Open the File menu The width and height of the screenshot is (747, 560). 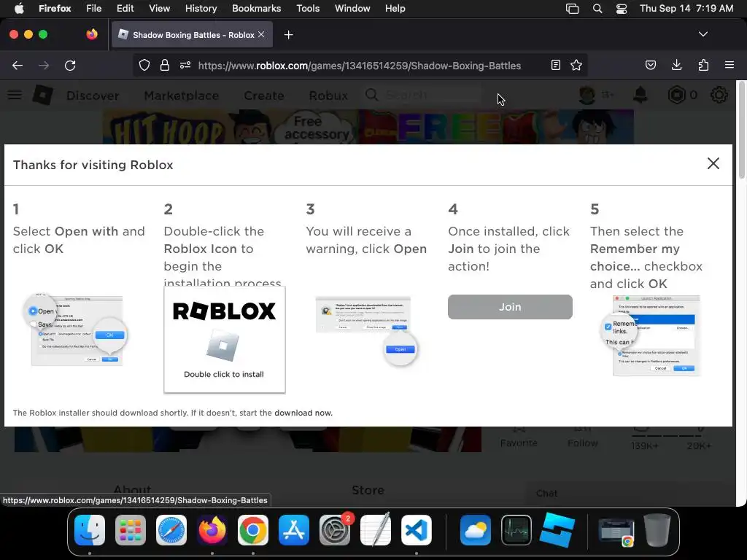click(94, 8)
